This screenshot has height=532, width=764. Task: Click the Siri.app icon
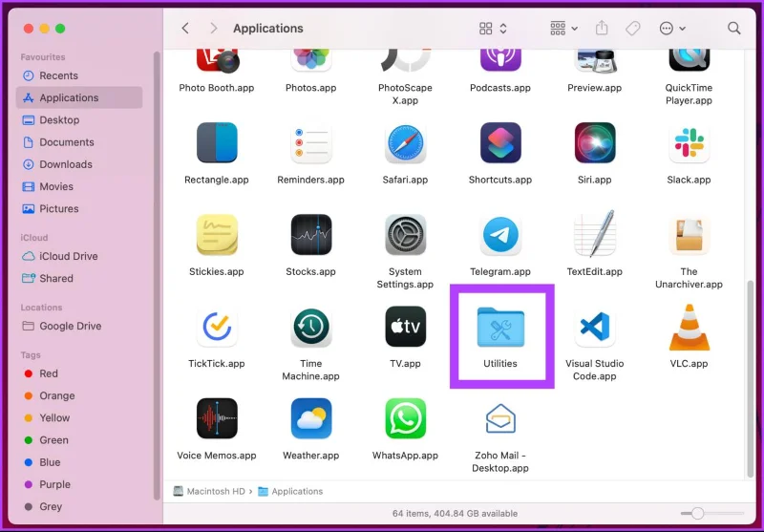pyautogui.click(x=594, y=142)
